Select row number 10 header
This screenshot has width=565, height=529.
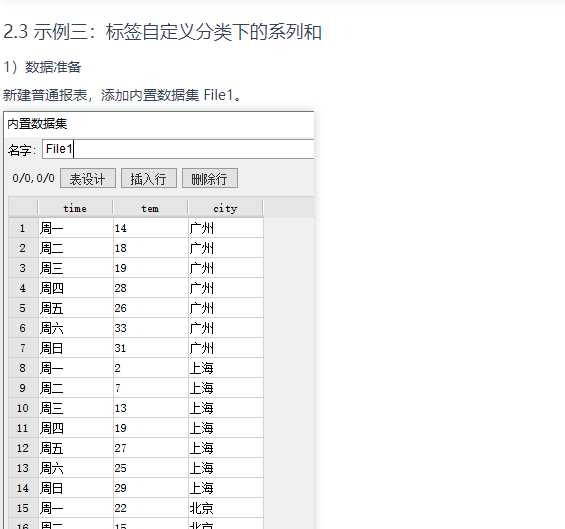click(x=23, y=408)
